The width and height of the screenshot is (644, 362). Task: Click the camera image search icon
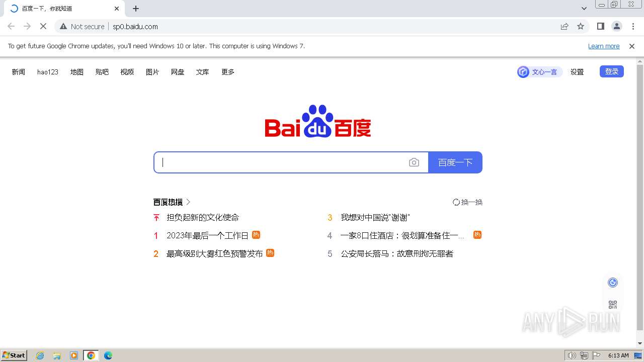tap(414, 162)
